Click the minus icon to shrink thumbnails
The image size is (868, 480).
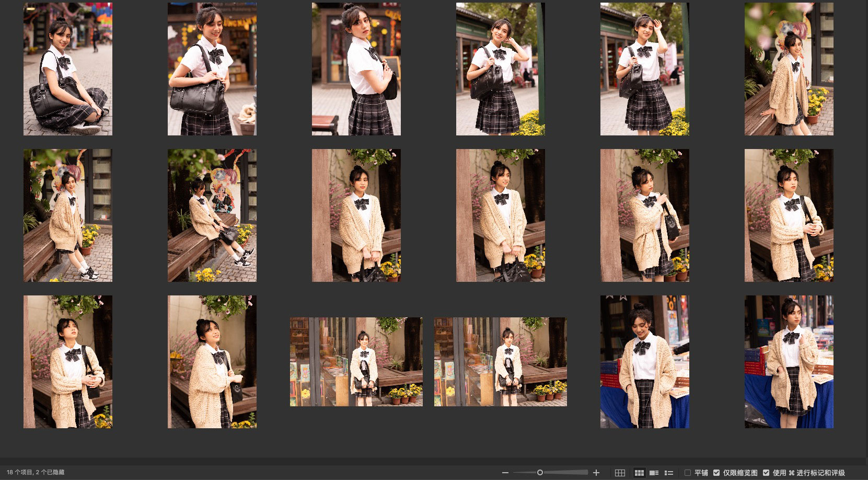coord(505,473)
